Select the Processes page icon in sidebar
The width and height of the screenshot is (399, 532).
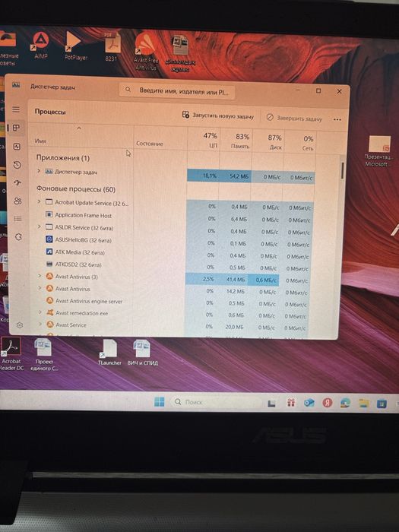[16, 128]
